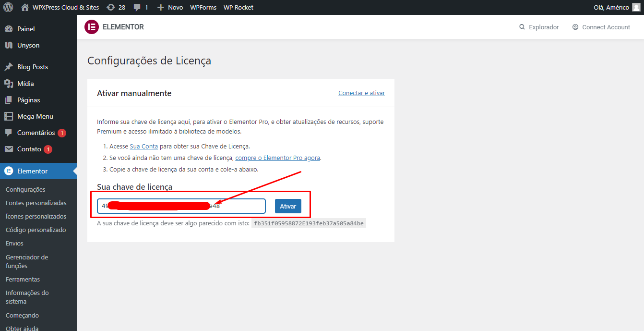
Task: Open WP Rocket in the admin bar
Action: [x=239, y=7]
